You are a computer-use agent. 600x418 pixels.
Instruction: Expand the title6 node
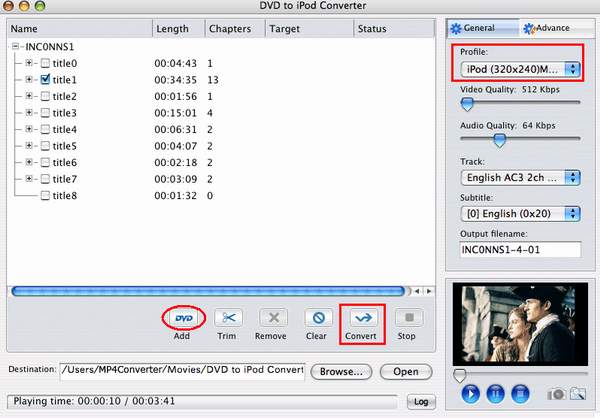pyautogui.click(x=29, y=162)
